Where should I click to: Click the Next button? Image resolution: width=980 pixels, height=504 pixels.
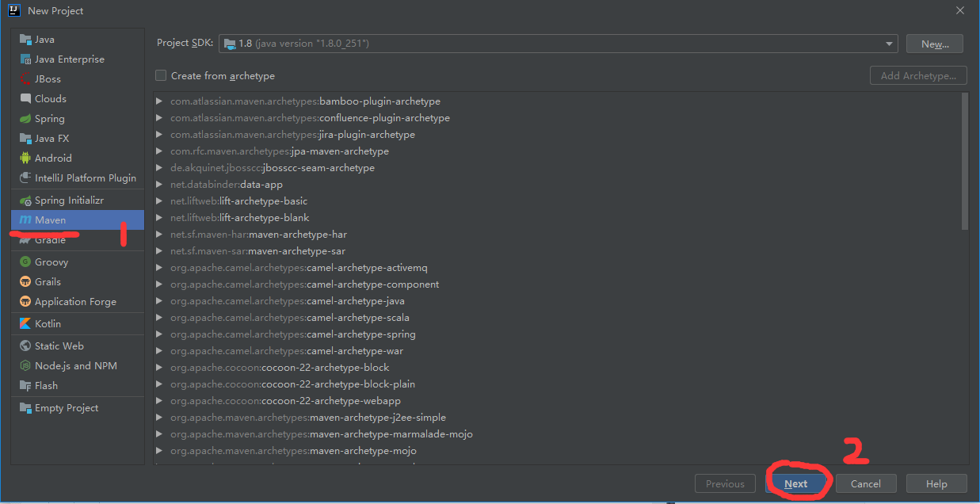click(x=796, y=484)
